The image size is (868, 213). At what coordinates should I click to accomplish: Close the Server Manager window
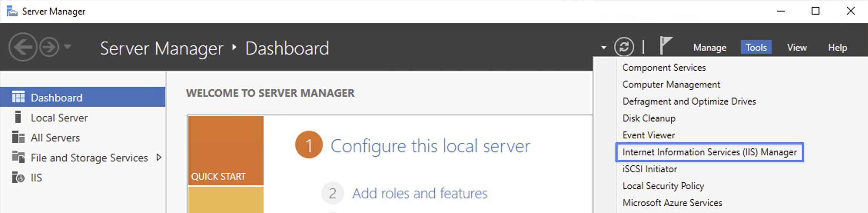pyautogui.click(x=851, y=11)
